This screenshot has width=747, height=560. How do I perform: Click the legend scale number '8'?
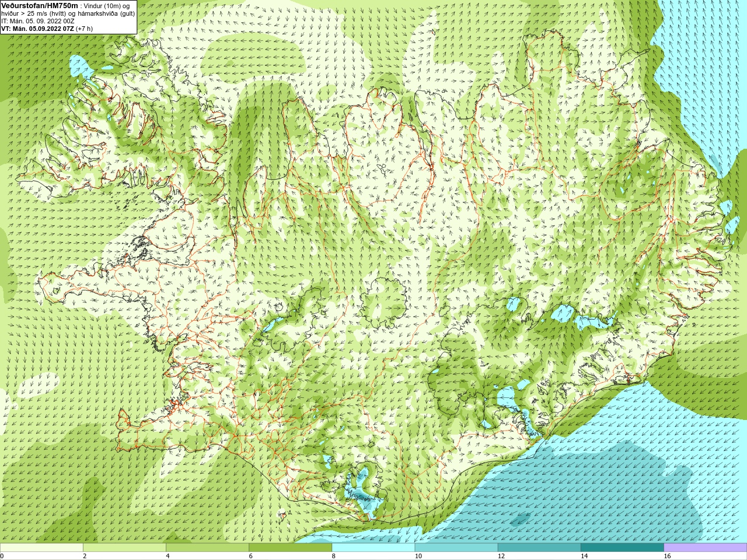click(334, 556)
